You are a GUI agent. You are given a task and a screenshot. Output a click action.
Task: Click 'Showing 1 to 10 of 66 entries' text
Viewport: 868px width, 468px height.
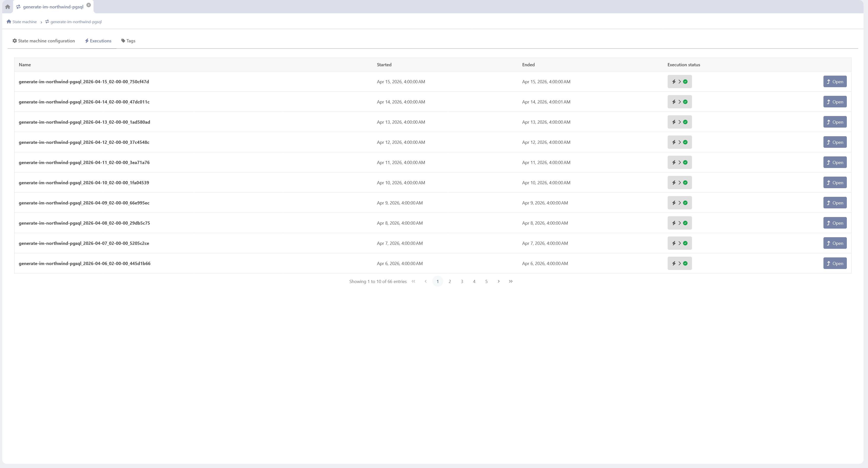(x=378, y=282)
